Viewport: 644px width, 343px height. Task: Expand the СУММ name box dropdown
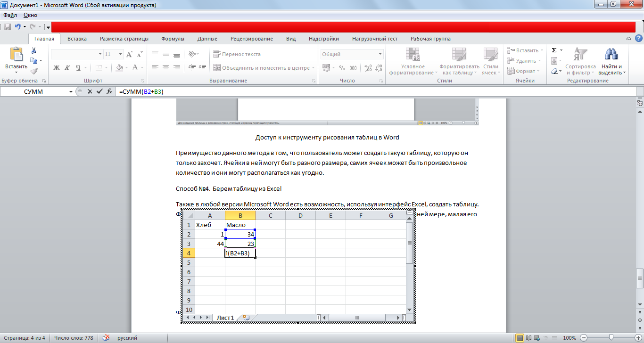(70, 92)
